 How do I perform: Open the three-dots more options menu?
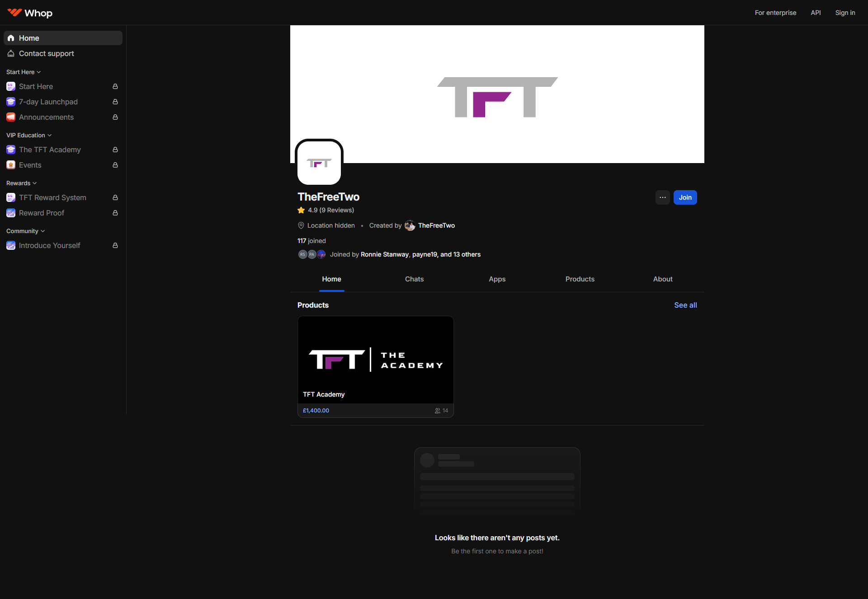pos(663,197)
